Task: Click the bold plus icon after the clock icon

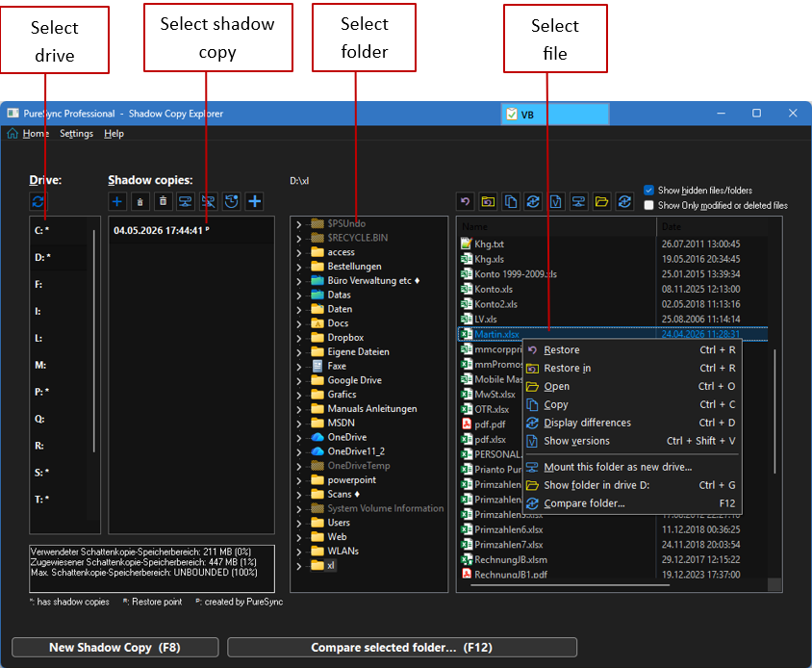Action: click(x=254, y=201)
